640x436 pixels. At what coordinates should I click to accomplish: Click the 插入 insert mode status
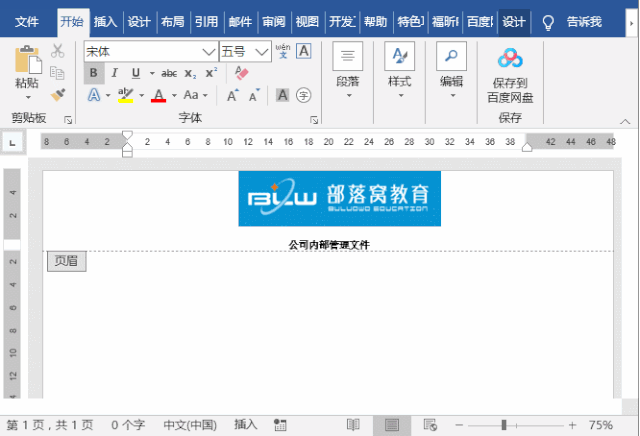[246, 425]
